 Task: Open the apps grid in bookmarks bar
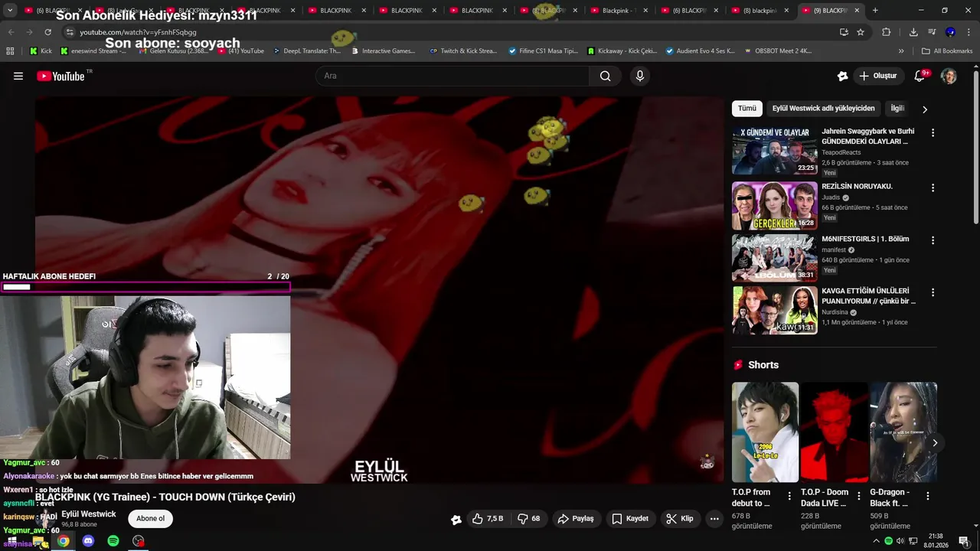pos(10,51)
